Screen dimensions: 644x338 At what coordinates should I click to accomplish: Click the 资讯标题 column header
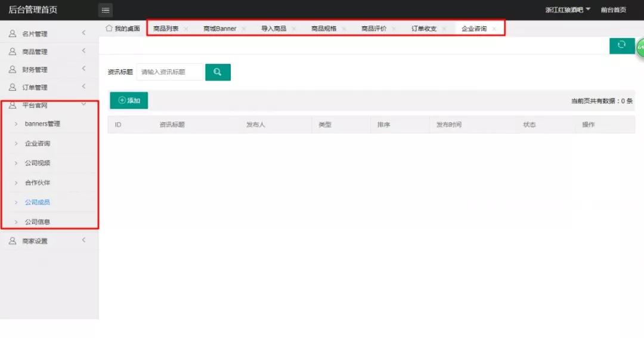click(x=172, y=125)
